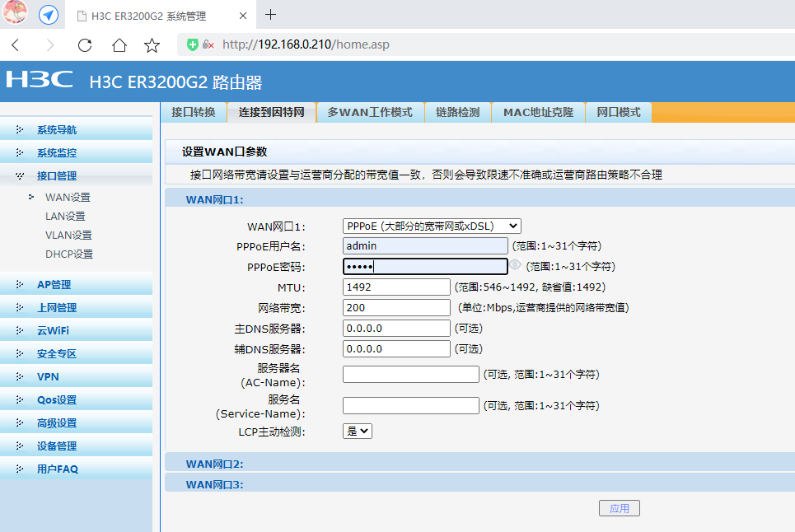
Task: Expand AP管理 menu
Action: [x=76, y=285]
